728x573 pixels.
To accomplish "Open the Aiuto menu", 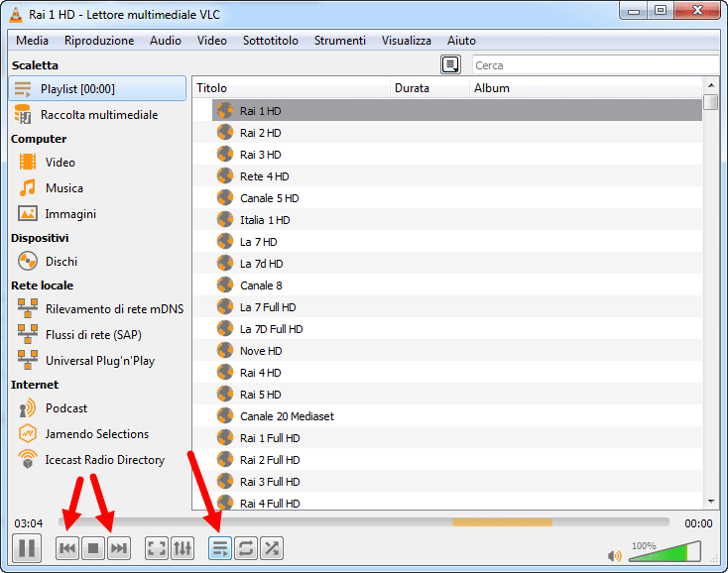I will pos(461,41).
